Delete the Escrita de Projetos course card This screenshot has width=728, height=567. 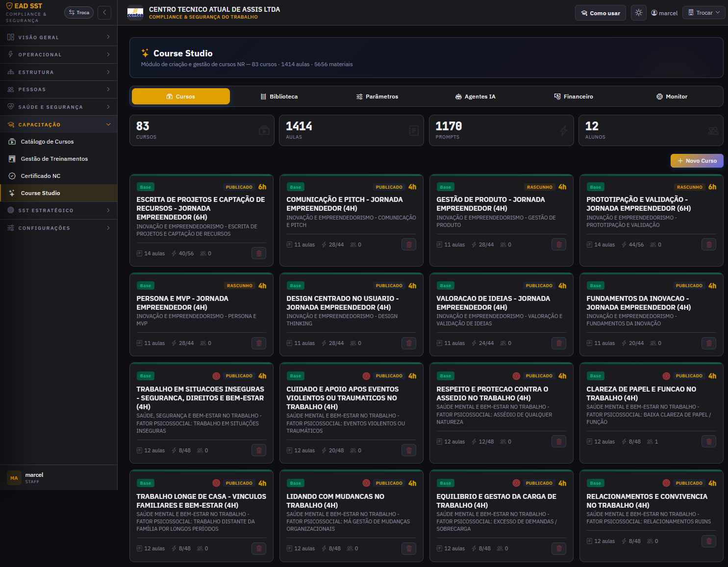[259, 253]
